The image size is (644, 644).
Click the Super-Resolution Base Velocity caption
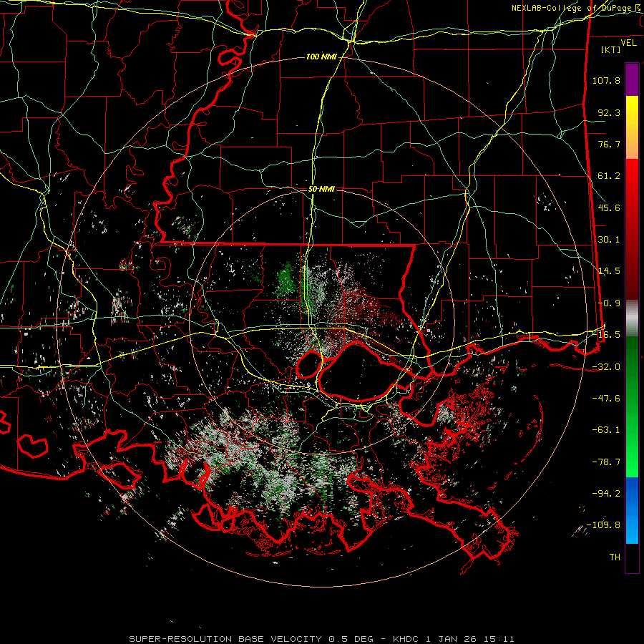point(321,639)
